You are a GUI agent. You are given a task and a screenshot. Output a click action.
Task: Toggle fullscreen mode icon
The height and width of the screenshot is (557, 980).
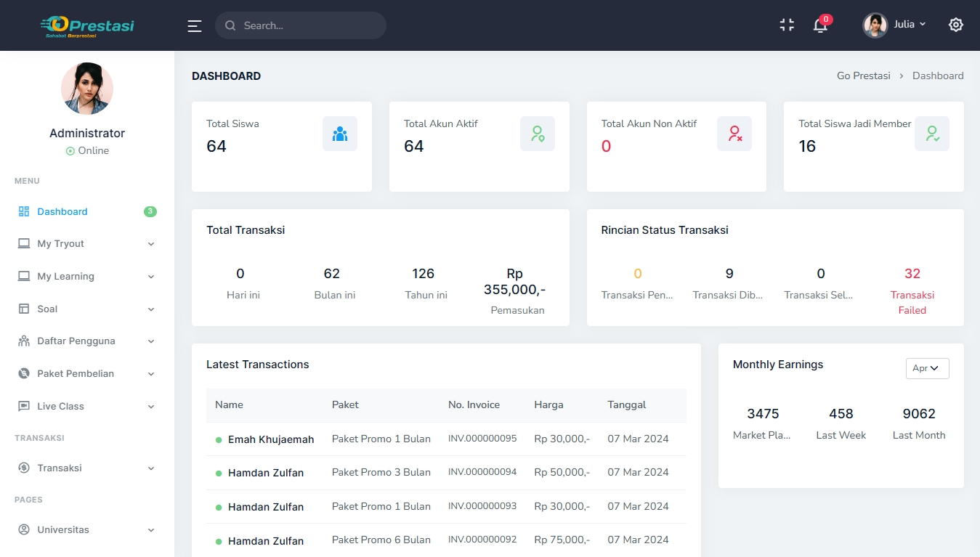[787, 25]
